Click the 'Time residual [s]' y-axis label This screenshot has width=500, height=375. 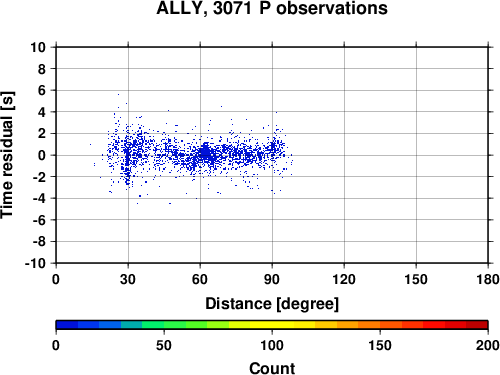click(7, 155)
